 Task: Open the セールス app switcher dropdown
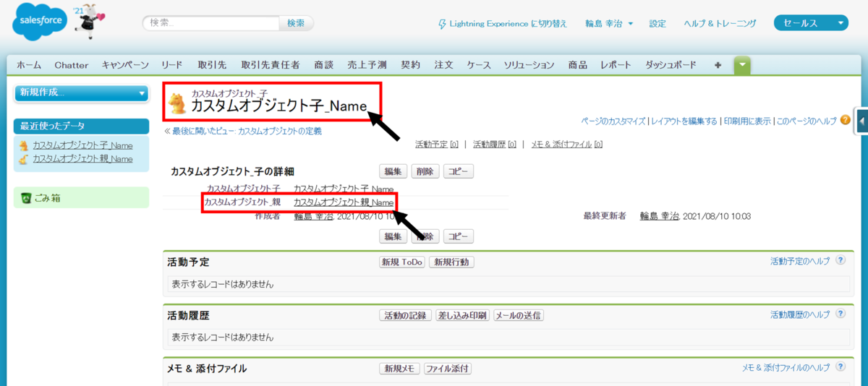810,23
